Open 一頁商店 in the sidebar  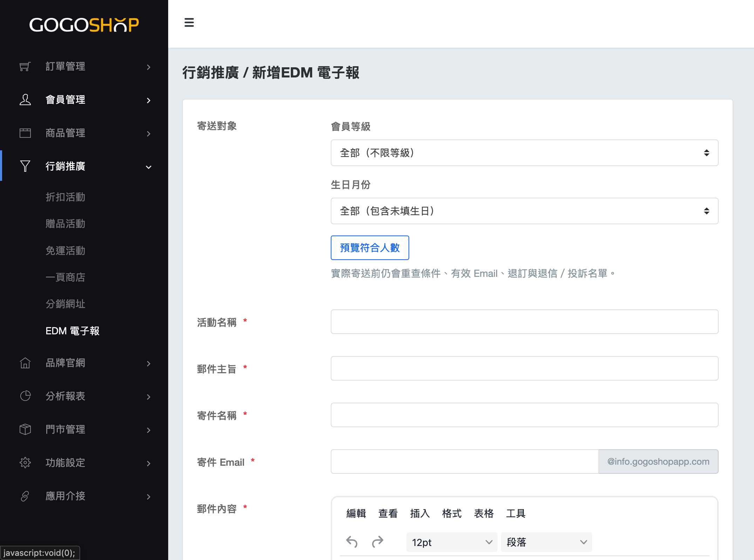pos(66,277)
